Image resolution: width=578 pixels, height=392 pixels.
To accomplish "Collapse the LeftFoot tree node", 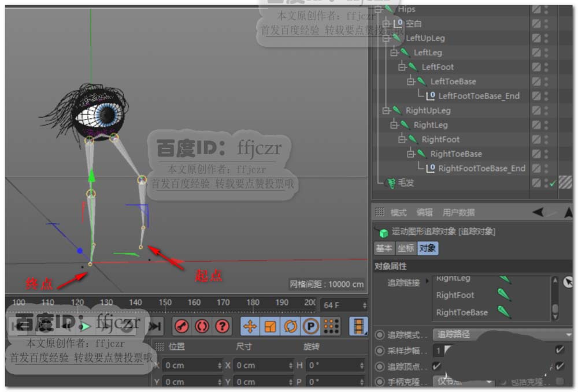I will click(402, 67).
